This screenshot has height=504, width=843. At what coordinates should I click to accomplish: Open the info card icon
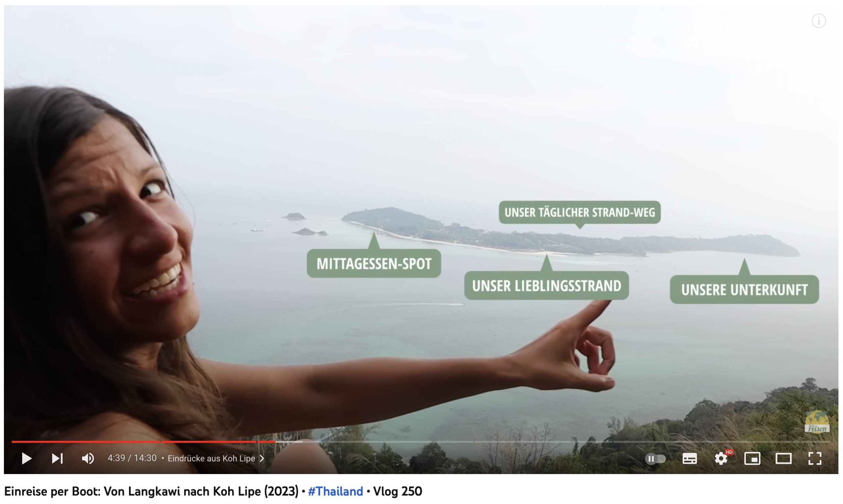click(x=819, y=21)
